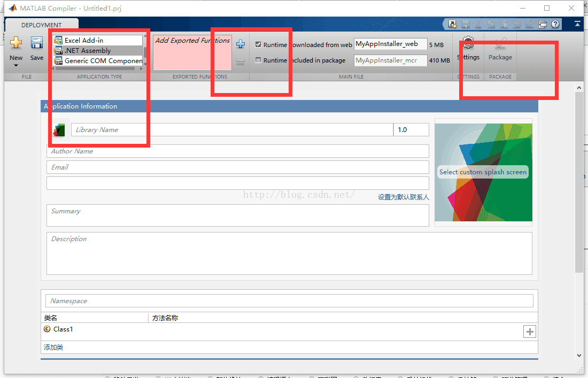Click the MATLAB logo in title bar
The width and height of the screenshot is (588, 378).
[13, 8]
